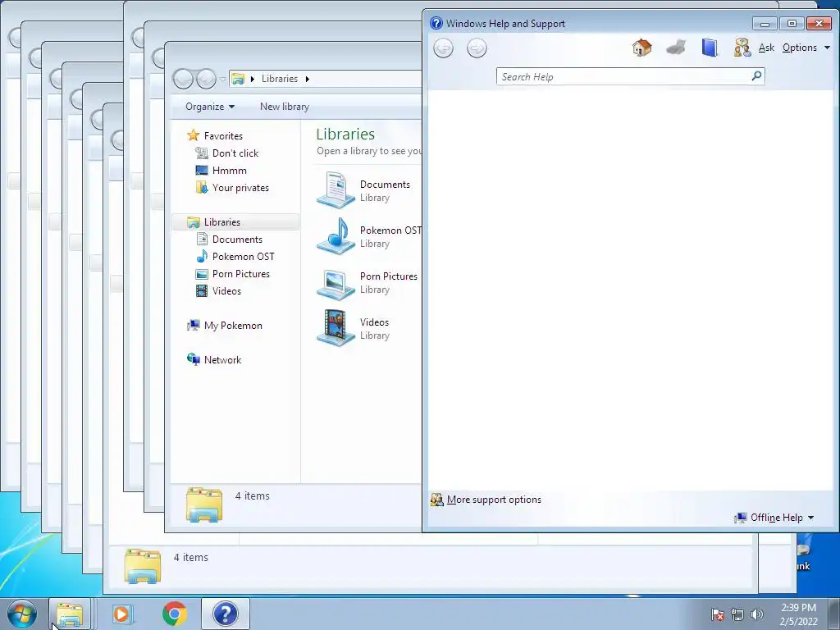Select Pokemon OST in navigation tree

tap(243, 257)
